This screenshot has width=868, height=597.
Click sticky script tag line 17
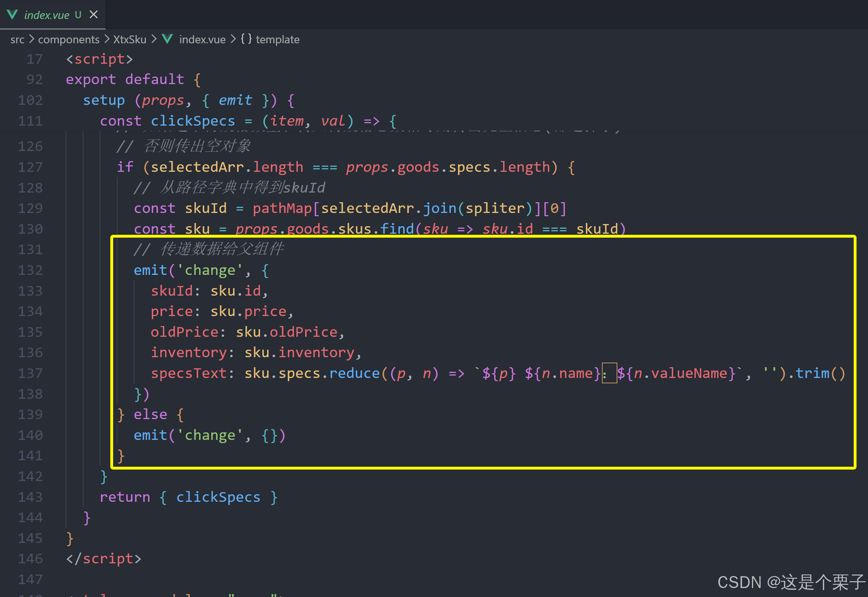coord(99,59)
